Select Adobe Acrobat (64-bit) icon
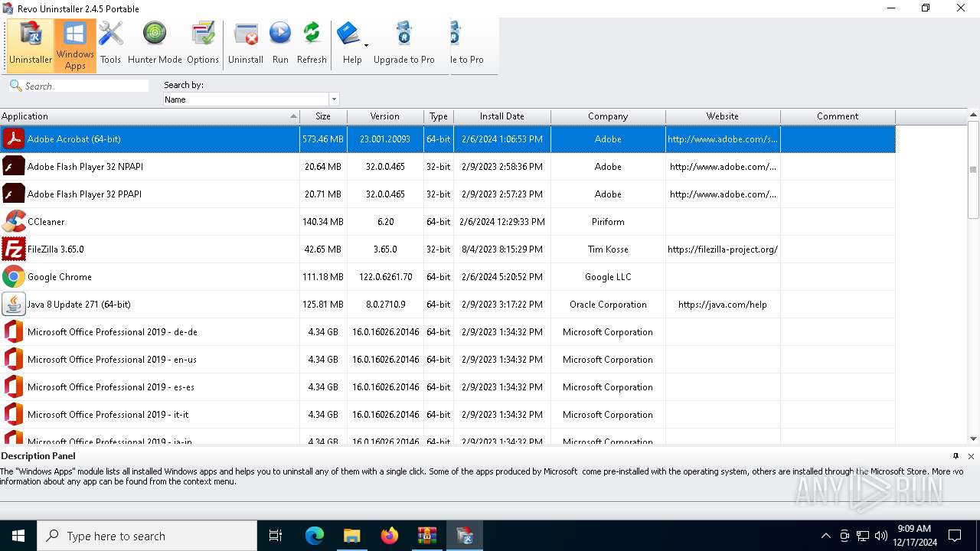 pyautogui.click(x=14, y=139)
